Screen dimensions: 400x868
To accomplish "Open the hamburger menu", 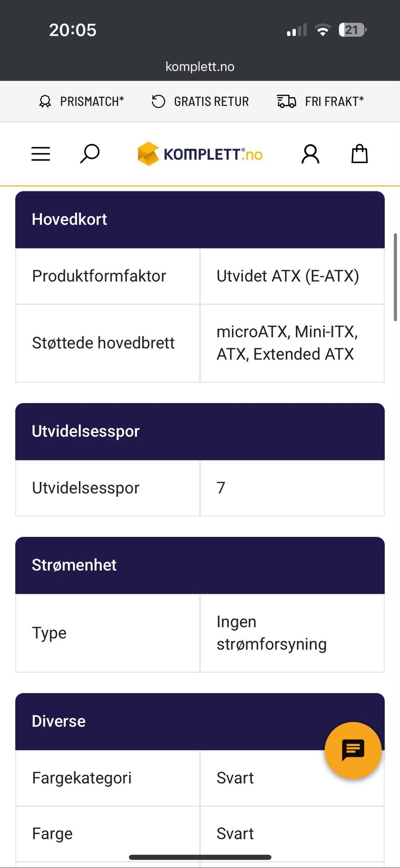I will pos(41,154).
